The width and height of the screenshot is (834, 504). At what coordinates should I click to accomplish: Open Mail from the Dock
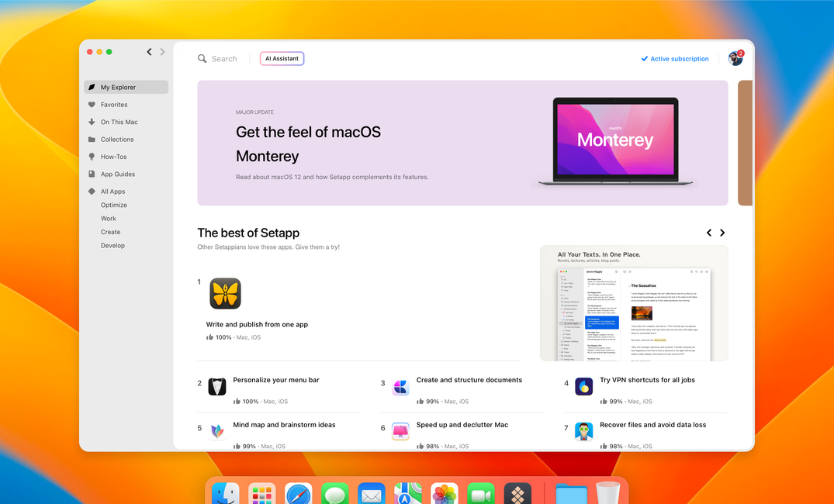point(372,495)
